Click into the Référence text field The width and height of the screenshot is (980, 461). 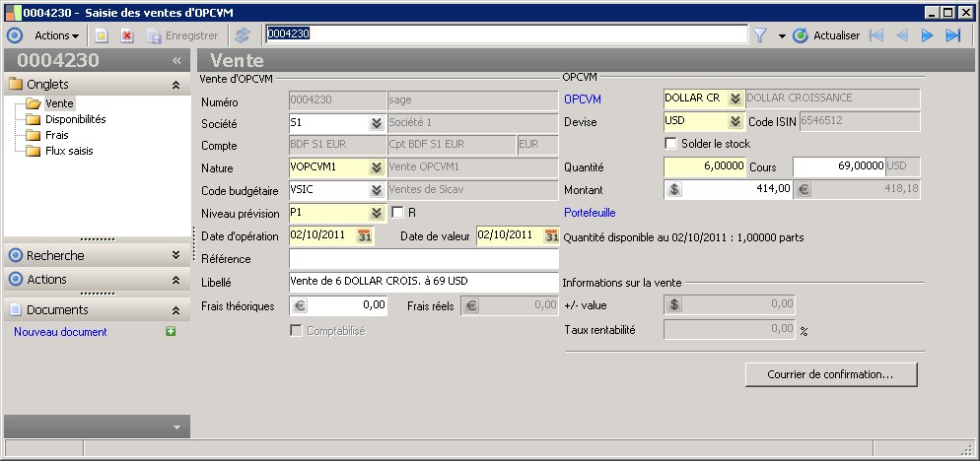pos(423,259)
